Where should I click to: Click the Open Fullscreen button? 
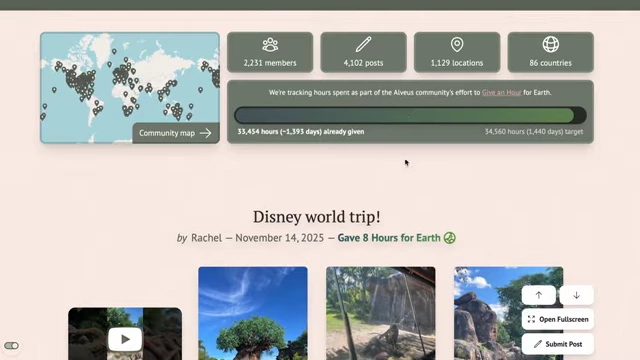point(558,319)
